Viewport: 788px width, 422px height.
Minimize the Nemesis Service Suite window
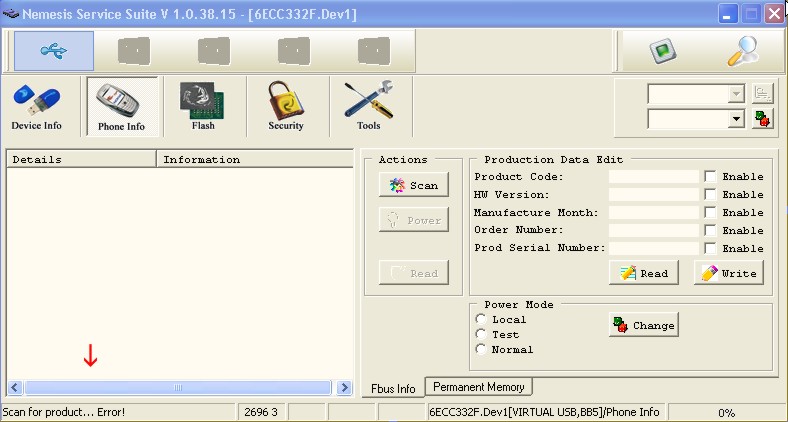pyautogui.click(x=727, y=14)
